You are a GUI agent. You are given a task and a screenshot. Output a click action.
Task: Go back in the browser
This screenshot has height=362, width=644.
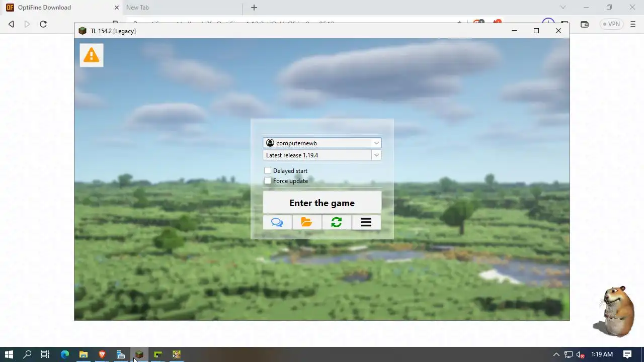point(11,24)
